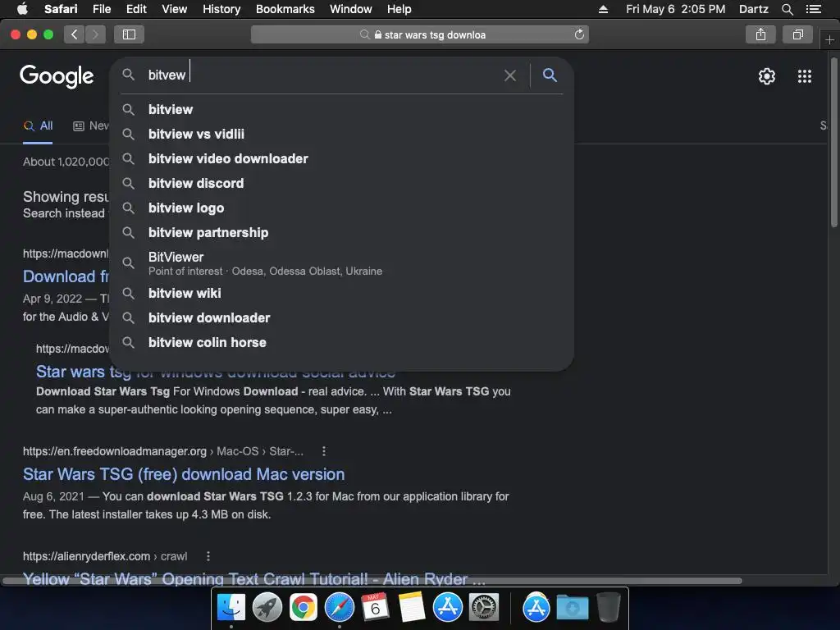The width and height of the screenshot is (840, 630).
Task: Open the View menu
Action: [x=174, y=9]
